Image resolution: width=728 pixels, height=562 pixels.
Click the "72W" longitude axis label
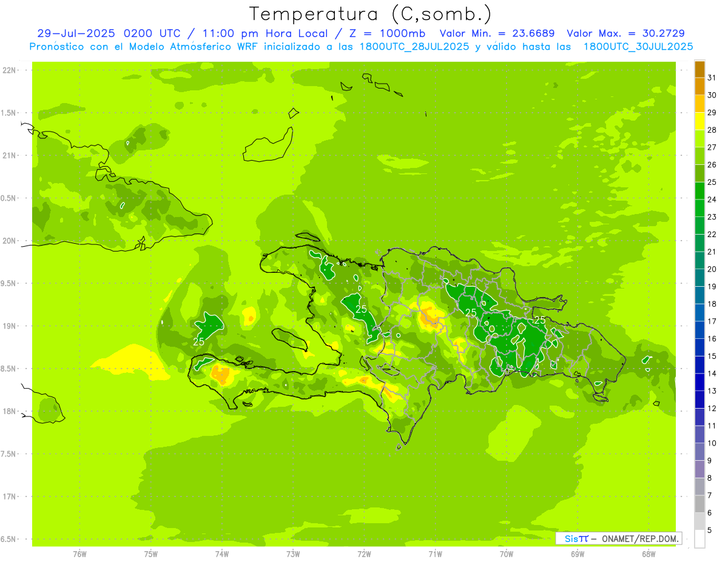pyautogui.click(x=364, y=555)
